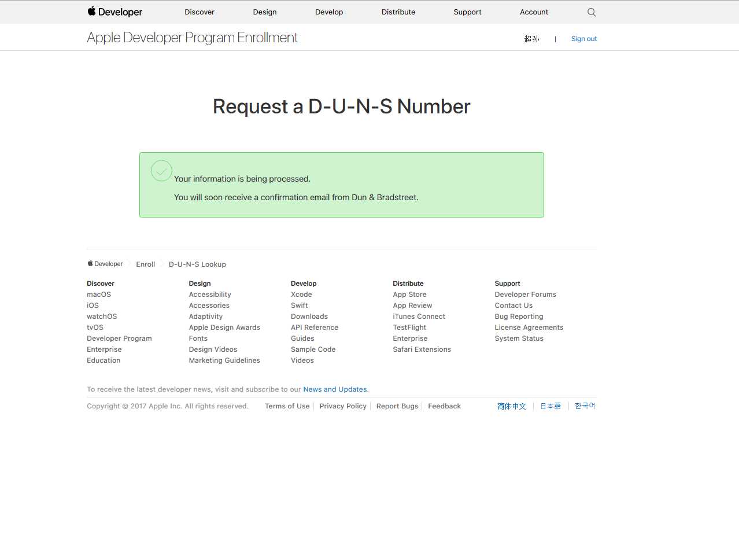The height and width of the screenshot is (560, 739).
Task: Open the System Status link
Action: click(519, 338)
